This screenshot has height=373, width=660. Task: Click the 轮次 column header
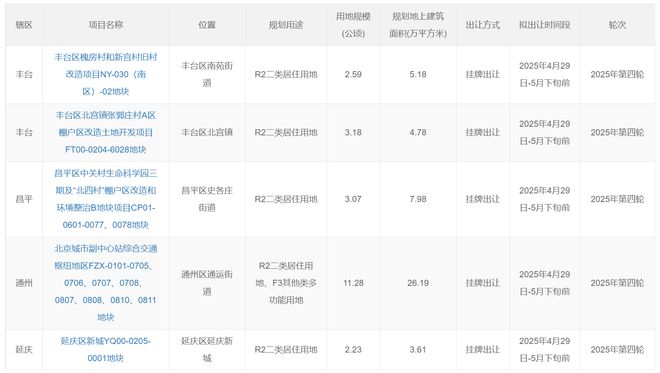(x=617, y=25)
